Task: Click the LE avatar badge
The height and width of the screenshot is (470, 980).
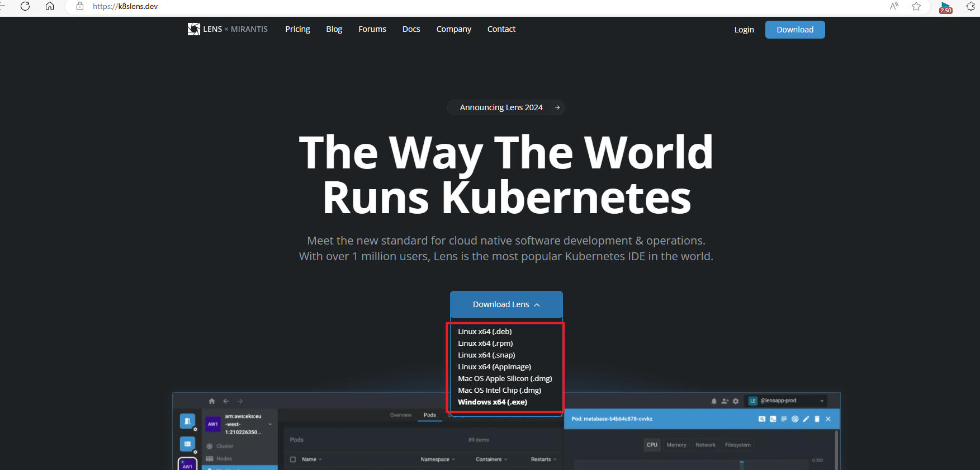Action: (x=753, y=401)
